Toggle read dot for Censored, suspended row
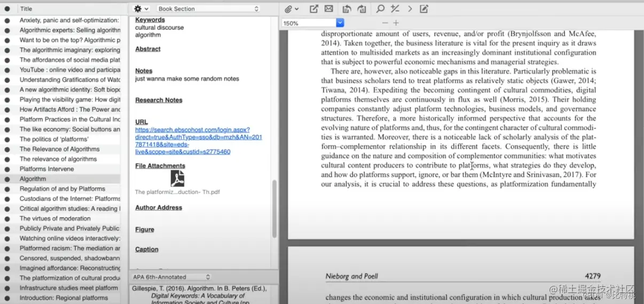Image resolution: width=644 pixels, height=304 pixels. (7, 258)
